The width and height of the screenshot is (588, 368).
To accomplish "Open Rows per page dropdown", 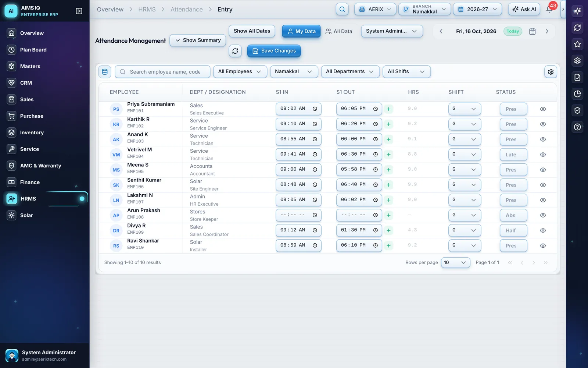I will [455, 262].
